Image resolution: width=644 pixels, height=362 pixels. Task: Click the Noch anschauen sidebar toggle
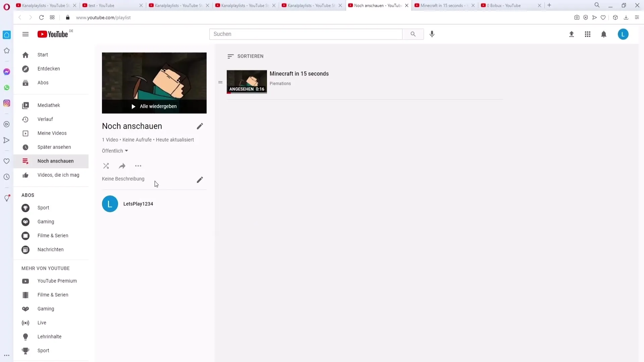click(55, 161)
